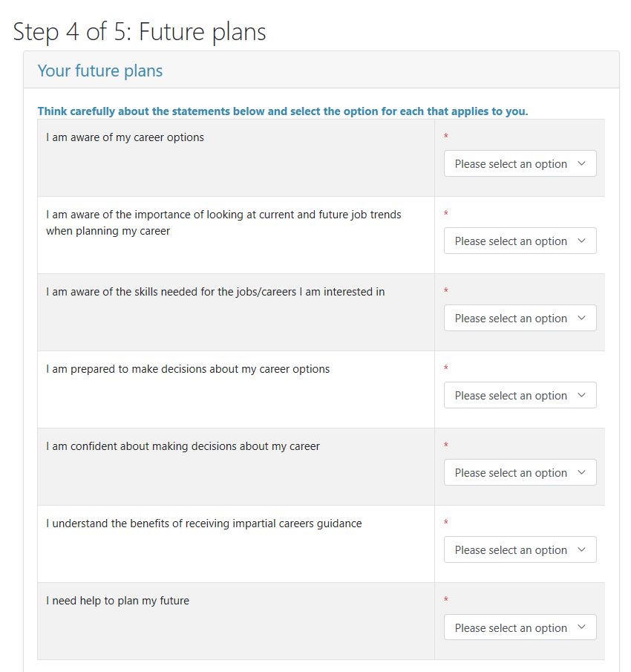
Task: Open dropdown for impartial careers guidance statement
Action: [x=520, y=549]
